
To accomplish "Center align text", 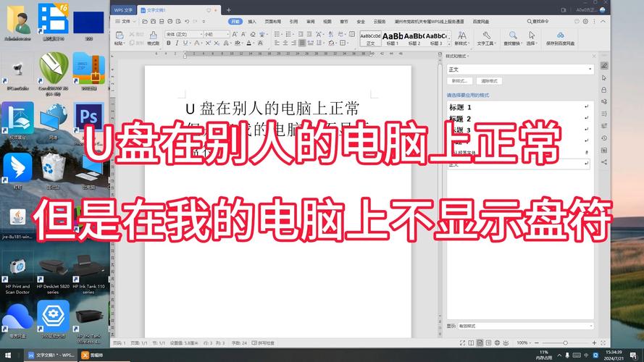I will pyautogui.click(x=285, y=43).
